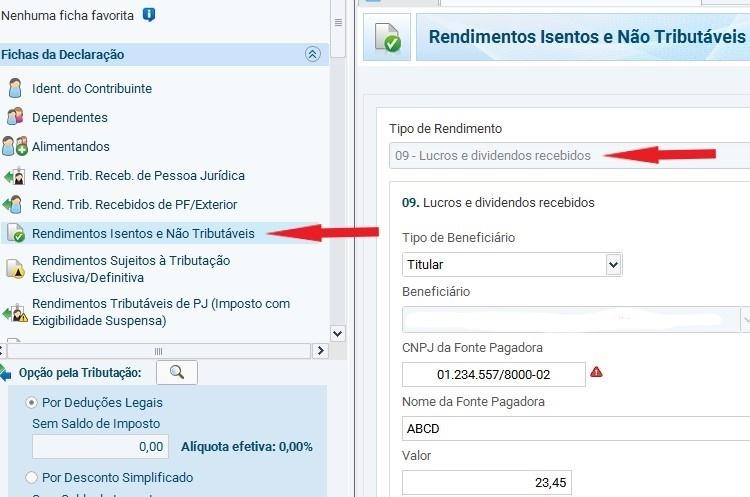Click the 09. Lucros e dividendos recebidos heading
750x497 pixels.
[x=498, y=203]
